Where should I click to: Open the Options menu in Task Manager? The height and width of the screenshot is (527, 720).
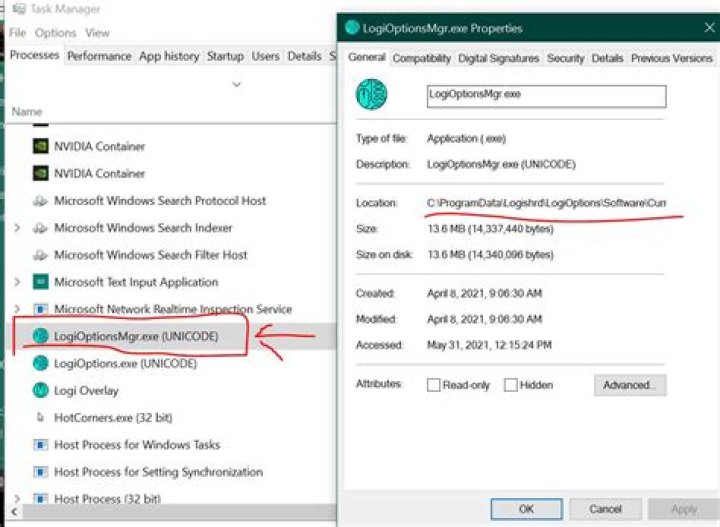[x=56, y=33]
